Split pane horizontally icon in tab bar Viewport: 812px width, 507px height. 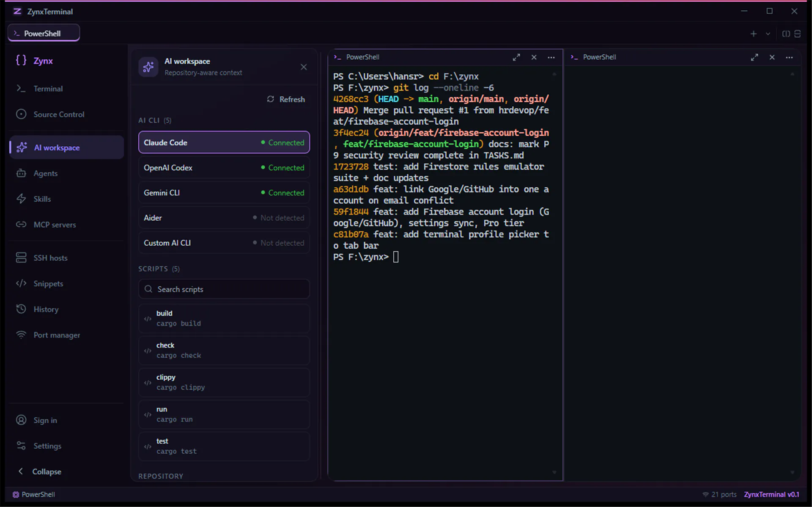[798, 33]
